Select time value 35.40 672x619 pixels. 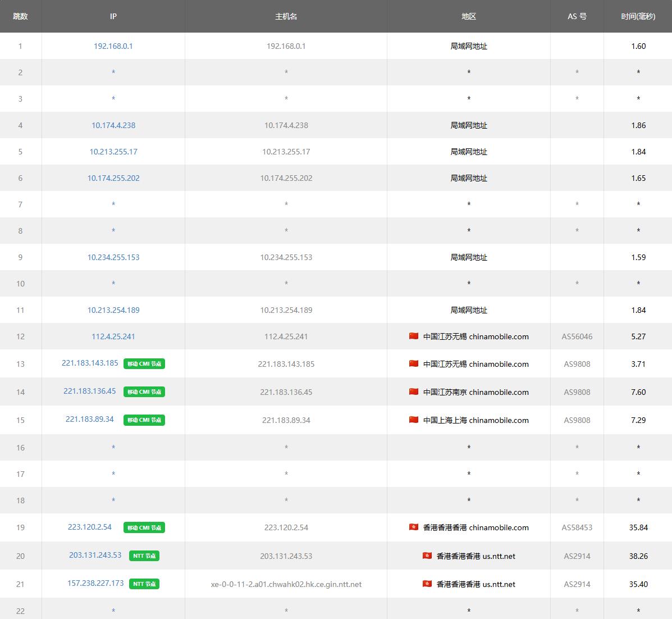point(638,584)
